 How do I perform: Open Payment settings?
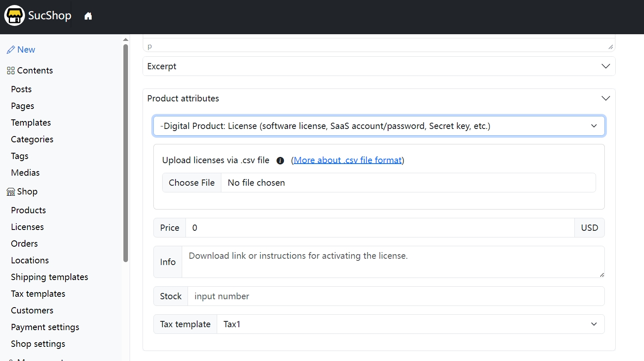(45, 327)
